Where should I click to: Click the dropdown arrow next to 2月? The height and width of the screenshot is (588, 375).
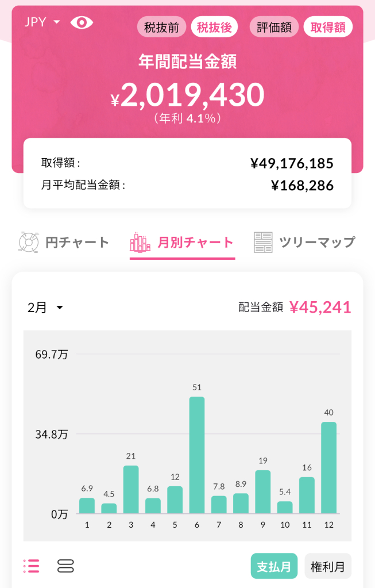(60, 308)
